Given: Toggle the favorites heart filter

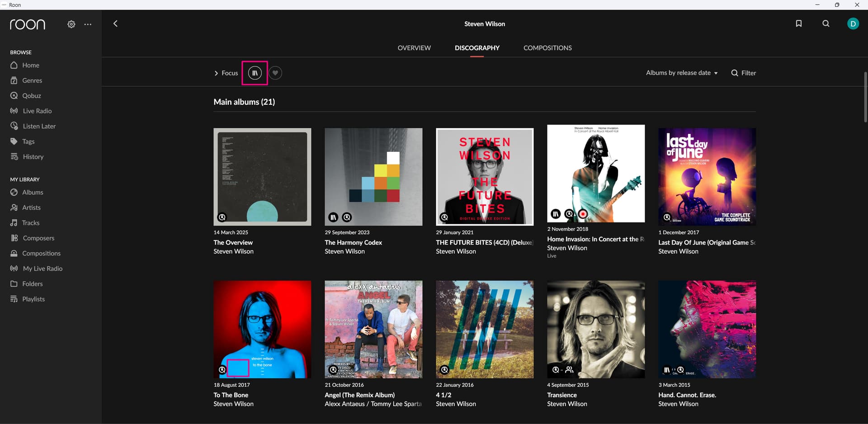Looking at the screenshot, I should pyautogui.click(x=275, y=73).
